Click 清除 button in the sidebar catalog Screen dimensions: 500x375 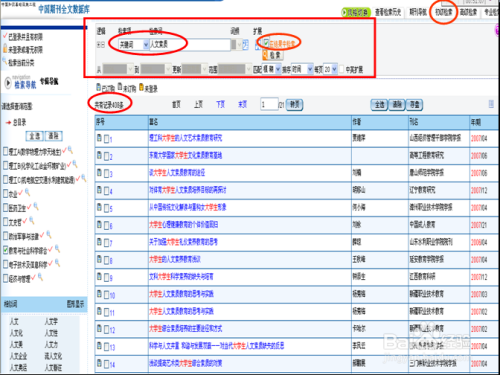[53, 136]
